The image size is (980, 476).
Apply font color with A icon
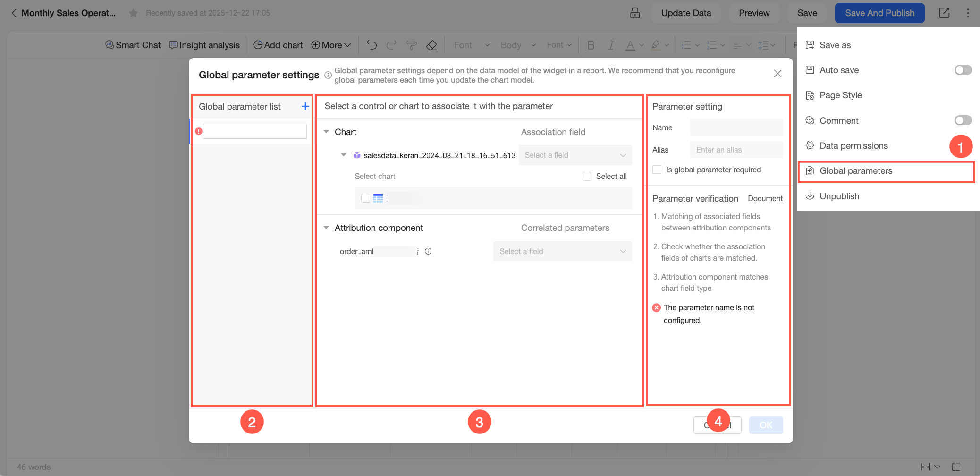630,45
